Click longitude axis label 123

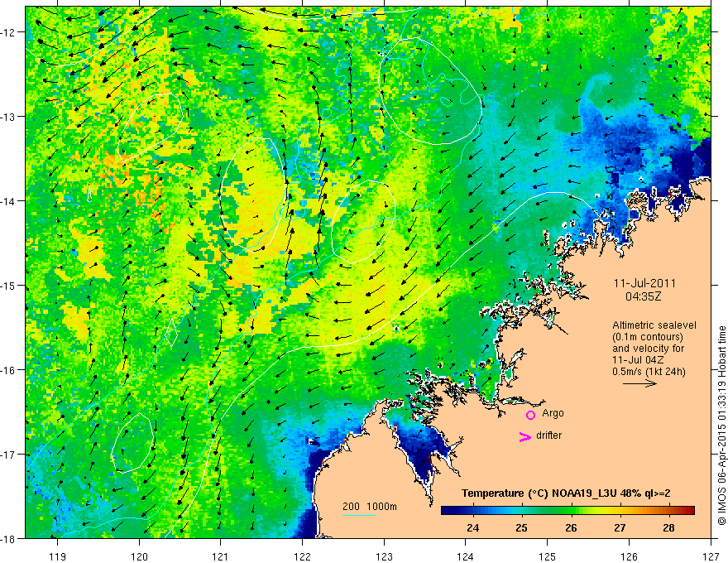pos(384,556)
